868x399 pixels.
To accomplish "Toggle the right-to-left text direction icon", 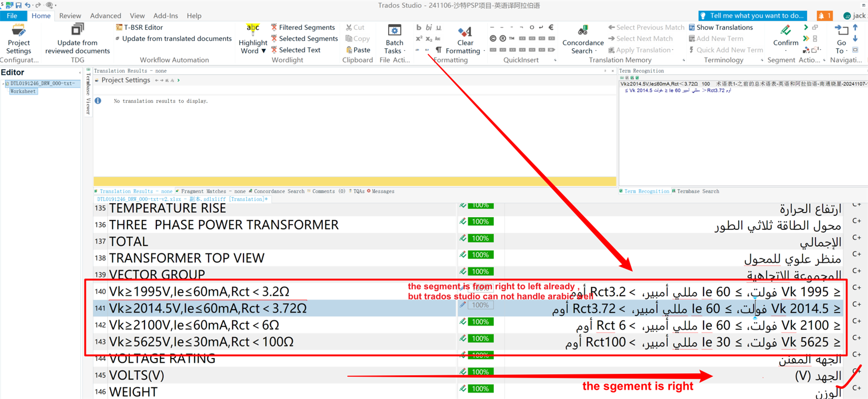I will (427, 50).
